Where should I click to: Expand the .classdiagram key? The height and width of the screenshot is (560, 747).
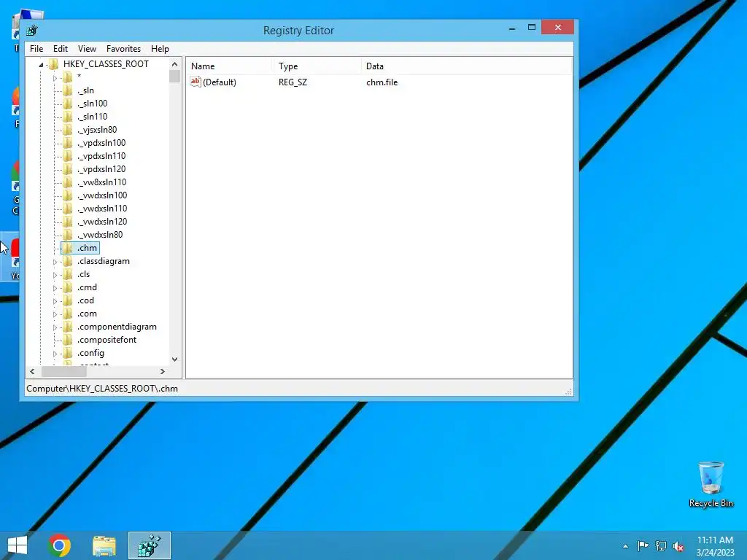[x=55, y=262]
